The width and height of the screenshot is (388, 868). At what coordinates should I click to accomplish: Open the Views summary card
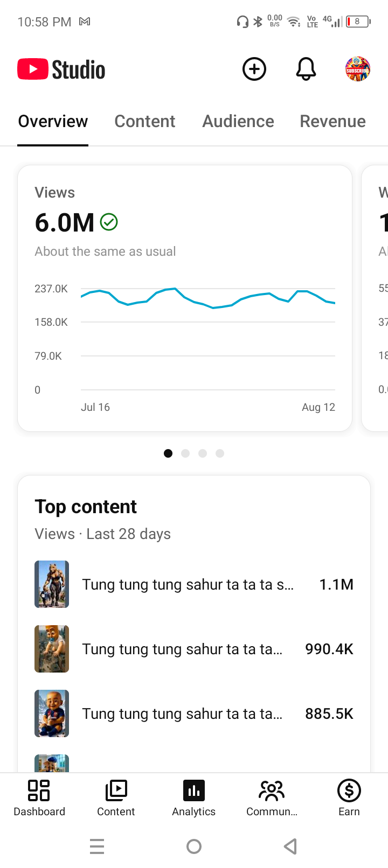185,298
